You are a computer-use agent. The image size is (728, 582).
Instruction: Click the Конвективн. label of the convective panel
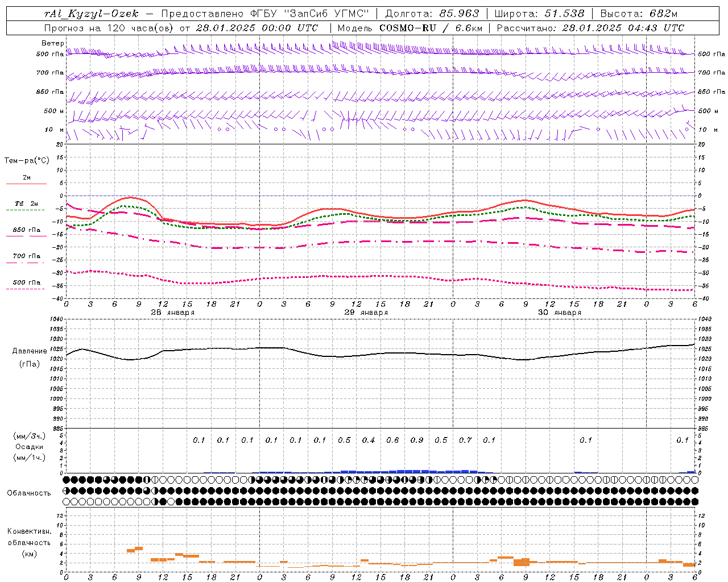tap(30, 531)
